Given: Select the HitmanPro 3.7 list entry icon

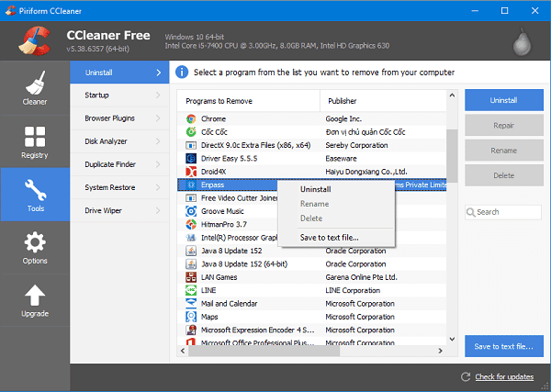Looking at the screenshot, I should click(190, 224).
